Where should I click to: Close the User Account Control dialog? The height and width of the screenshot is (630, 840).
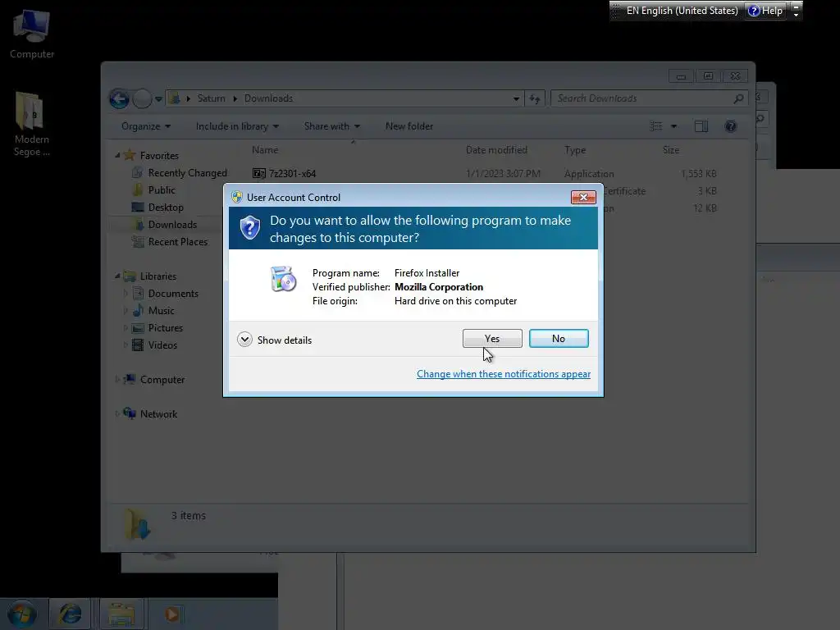[x=583, y=197]
